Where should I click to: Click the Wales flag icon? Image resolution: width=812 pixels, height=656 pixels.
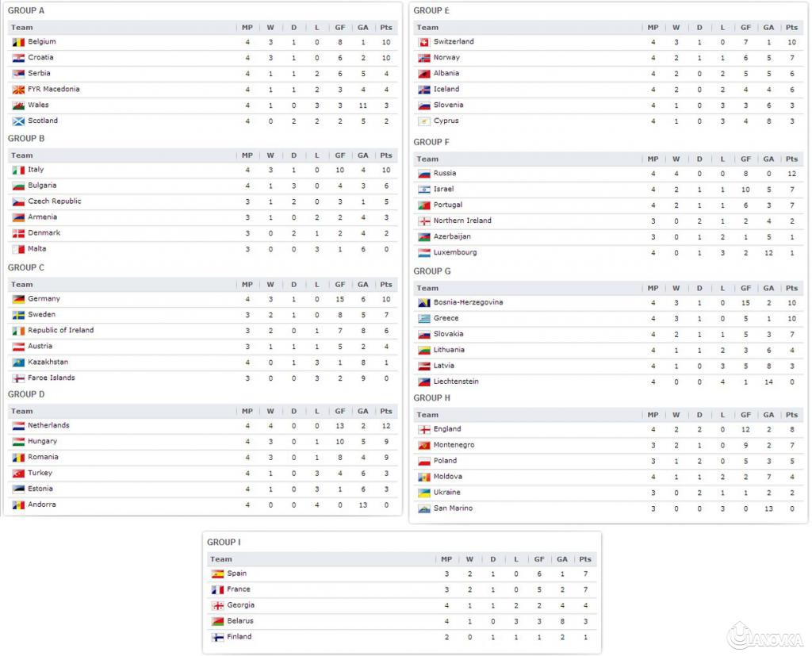(x=18, y=105)
